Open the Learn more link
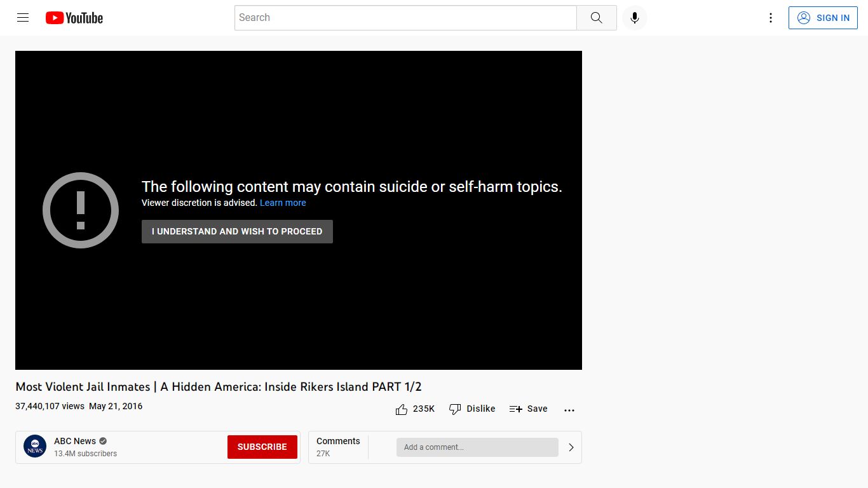868x488 pixels. point(283,203)
